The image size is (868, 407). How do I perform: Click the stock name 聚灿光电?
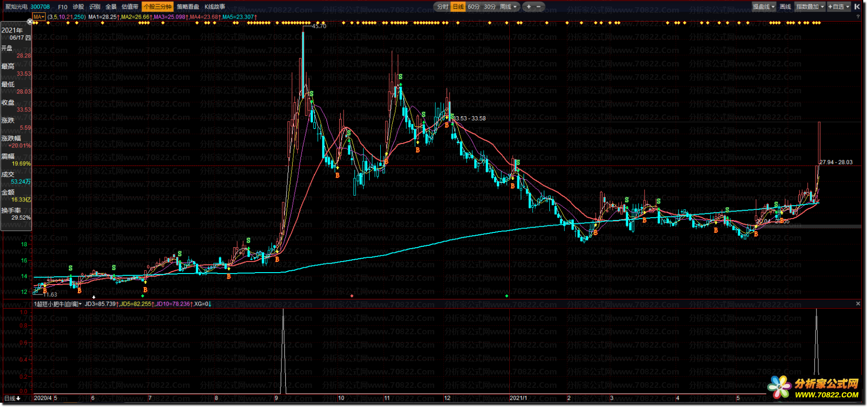[x=16, y=7]
